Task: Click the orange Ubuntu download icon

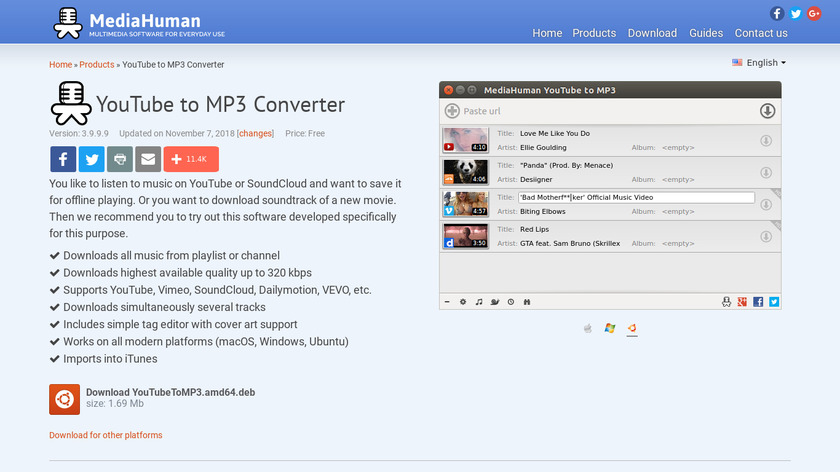Action: [x=64, y=399]
